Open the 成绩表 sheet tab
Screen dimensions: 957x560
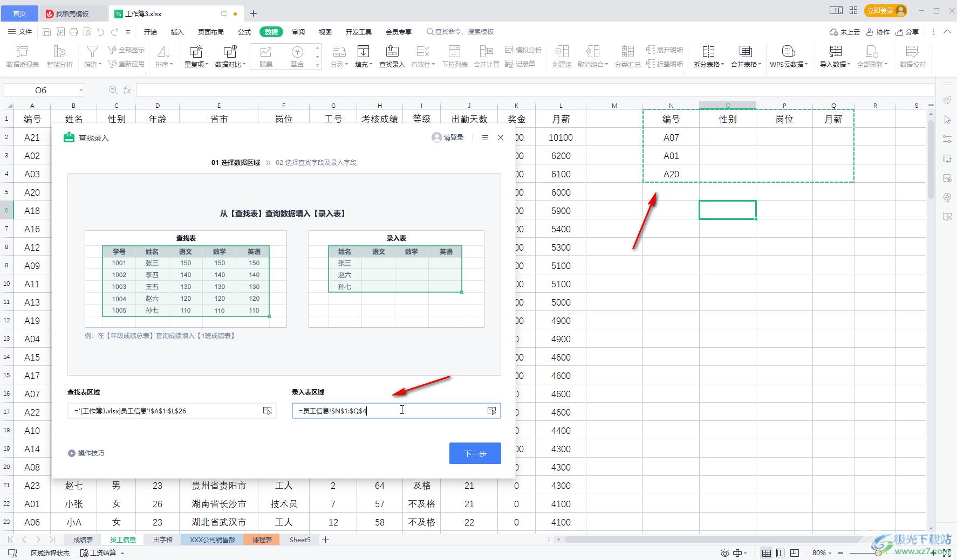click(x=83, y=540)
